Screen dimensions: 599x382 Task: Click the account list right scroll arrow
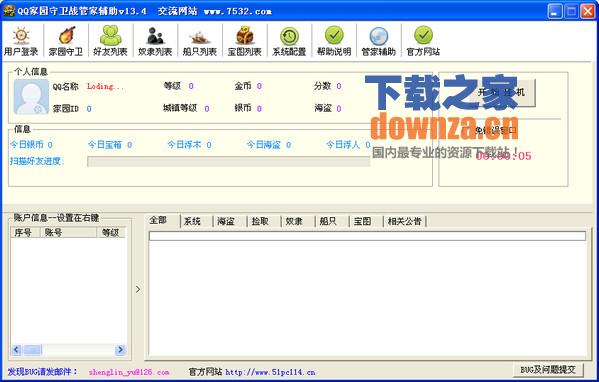[120, 350]
